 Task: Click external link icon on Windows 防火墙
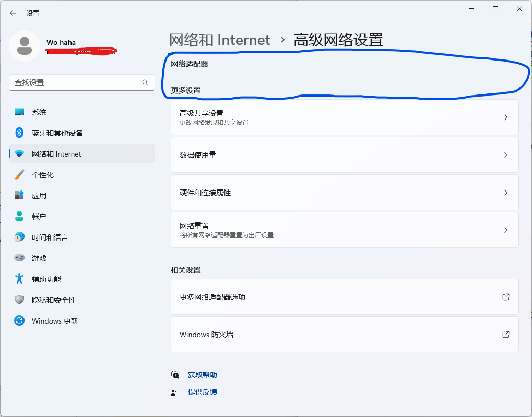pyautogui.click(x=505, y=335)
